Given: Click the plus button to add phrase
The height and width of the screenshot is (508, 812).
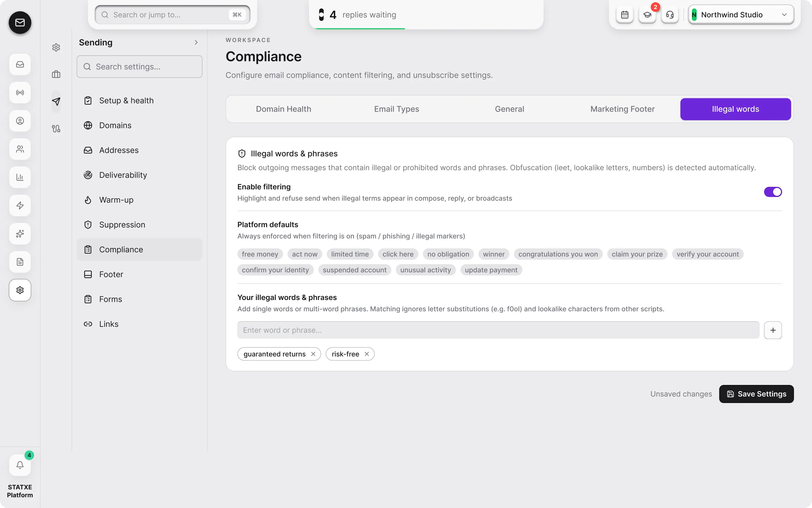Looking at the screenshot, I should 773,330.
